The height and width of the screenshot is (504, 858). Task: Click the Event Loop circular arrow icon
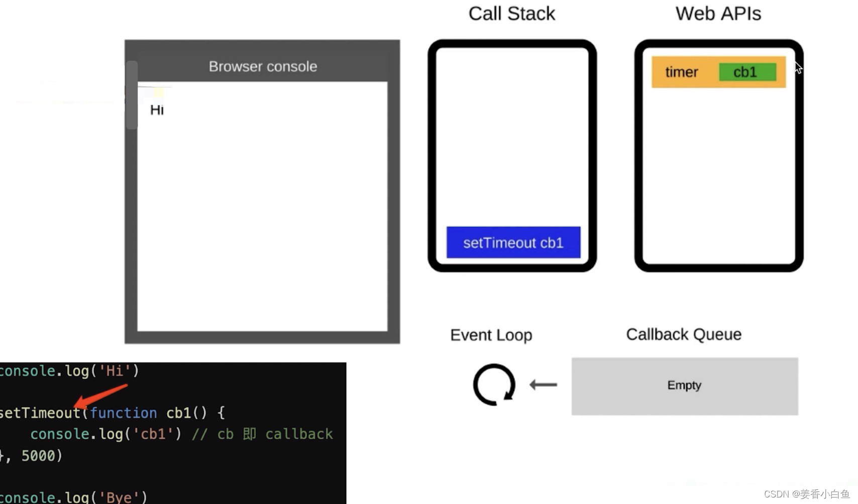coord(494,385)
